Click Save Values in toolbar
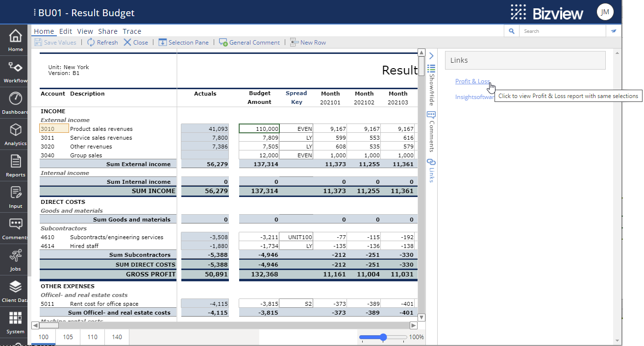This screenshot has height=346, width=644. pyautogui.click(x=55, y=43)
